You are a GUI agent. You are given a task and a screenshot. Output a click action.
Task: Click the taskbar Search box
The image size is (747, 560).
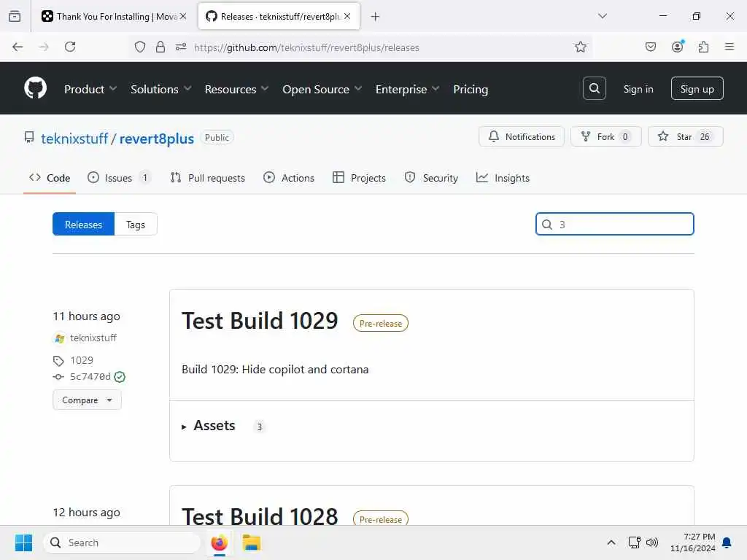[122, 542]
